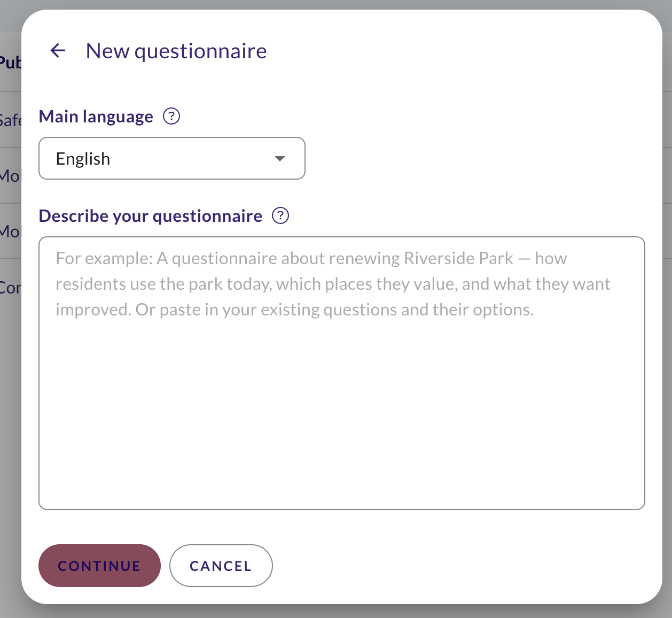
Task: Select the partially hidden Pub header behind dialog
Action: coord(10,63)
